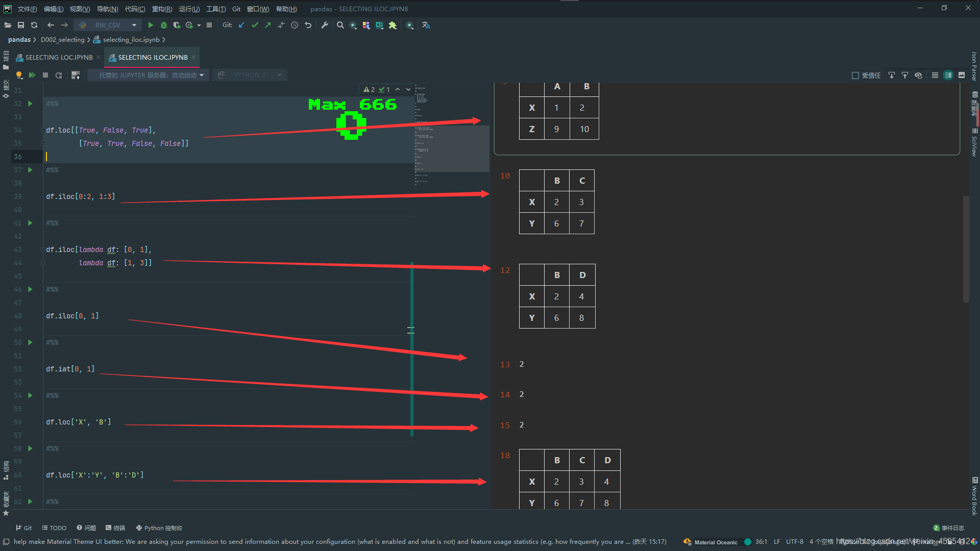Rollback changes with the undo icon
980x551 pixels.
coord(308,25)
